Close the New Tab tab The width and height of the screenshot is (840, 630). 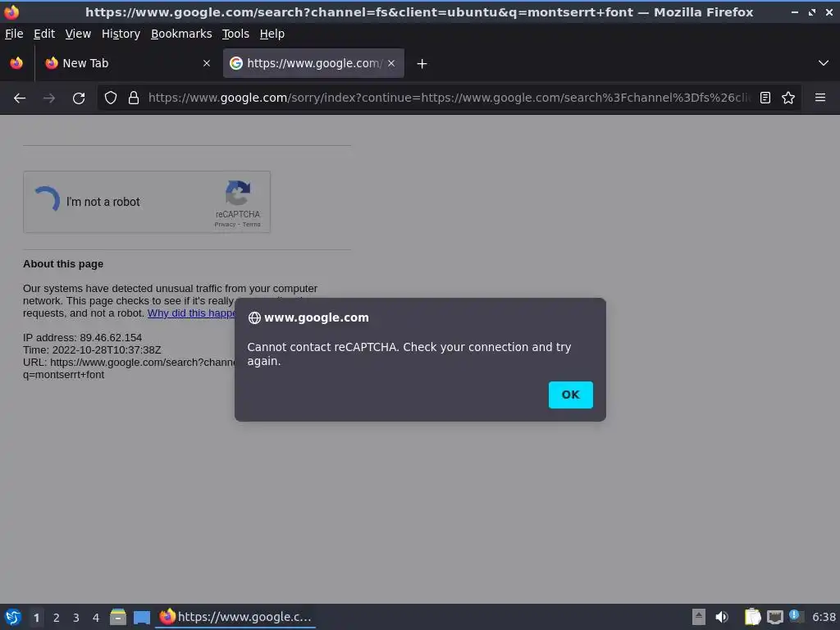tap(206, 63)
